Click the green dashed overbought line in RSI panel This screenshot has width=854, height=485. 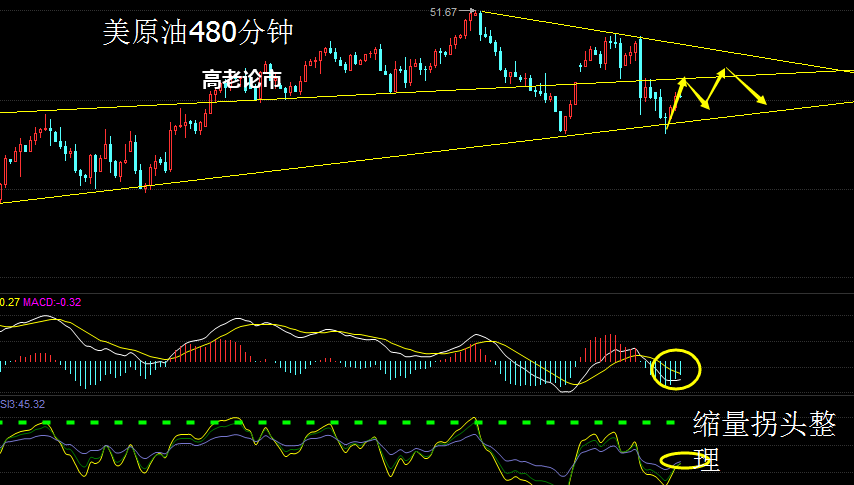(x=338, y=422)
